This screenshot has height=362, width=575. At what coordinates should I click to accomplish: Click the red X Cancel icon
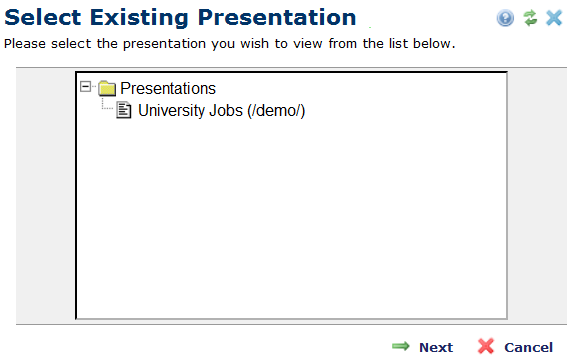[x=486, y=346]
